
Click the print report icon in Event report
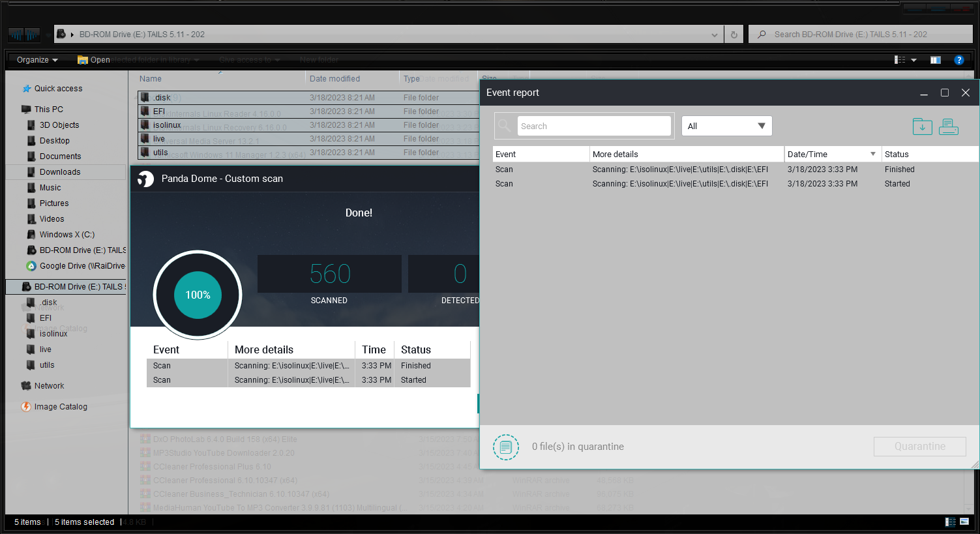pos(949,126)
